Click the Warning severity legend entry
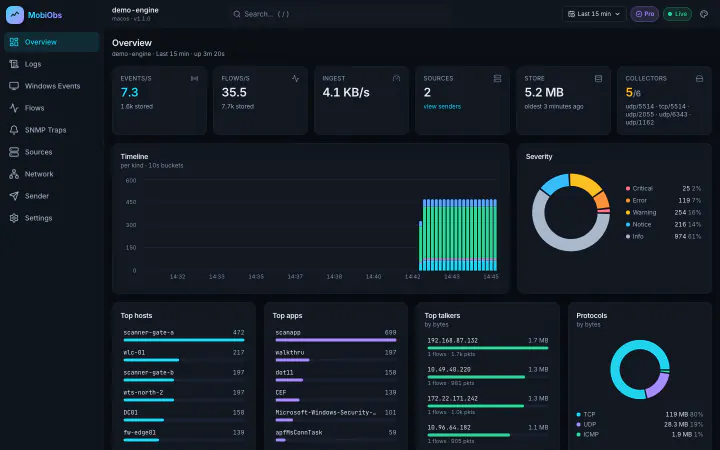This screenshot has height=450, width=720. (x=663, y=212)
